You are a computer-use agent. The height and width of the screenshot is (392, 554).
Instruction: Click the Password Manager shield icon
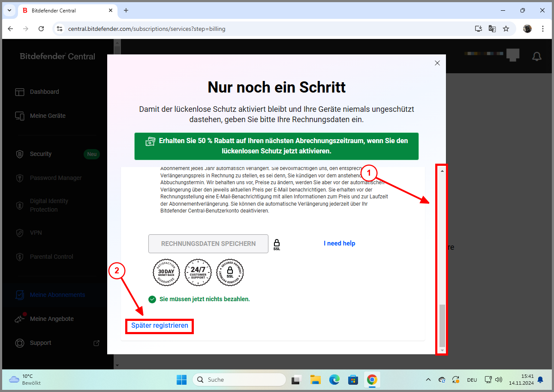(20, 178)
